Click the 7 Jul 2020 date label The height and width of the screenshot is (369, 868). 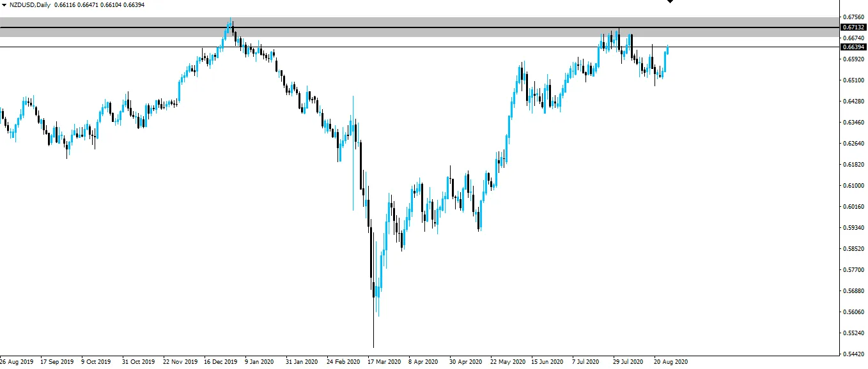click(x=586, y=362)
